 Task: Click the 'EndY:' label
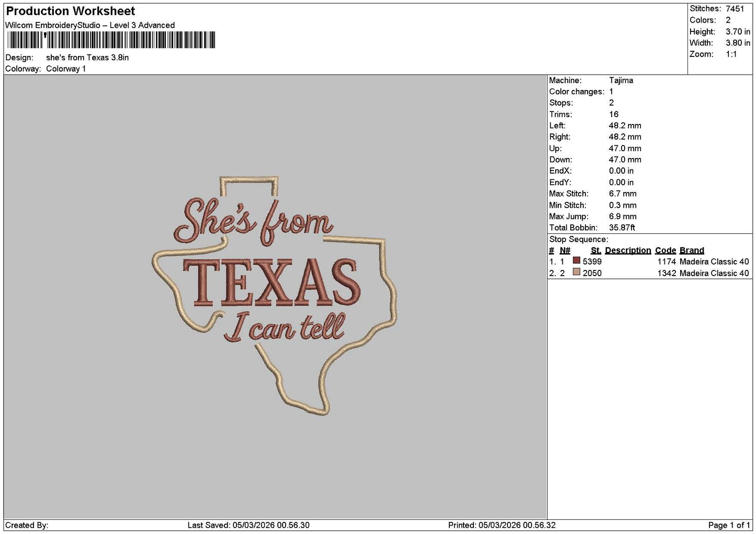pos(560,183)
